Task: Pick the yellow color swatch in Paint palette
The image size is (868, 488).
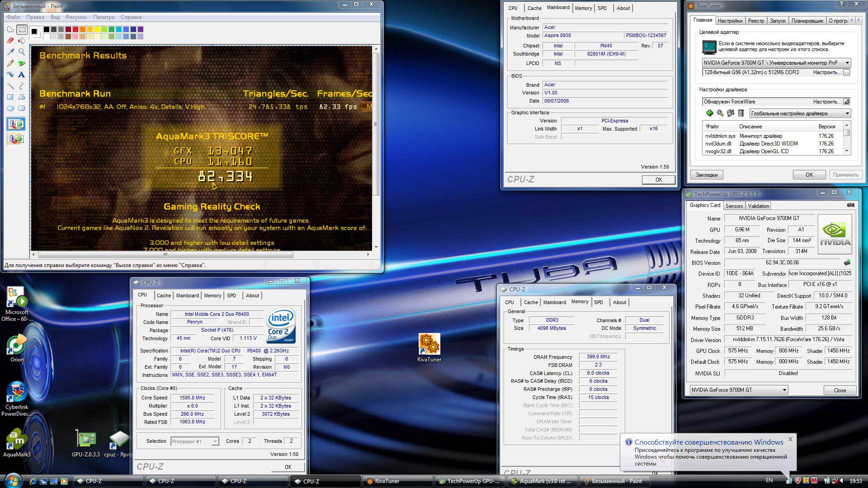Action: (97, 29)
